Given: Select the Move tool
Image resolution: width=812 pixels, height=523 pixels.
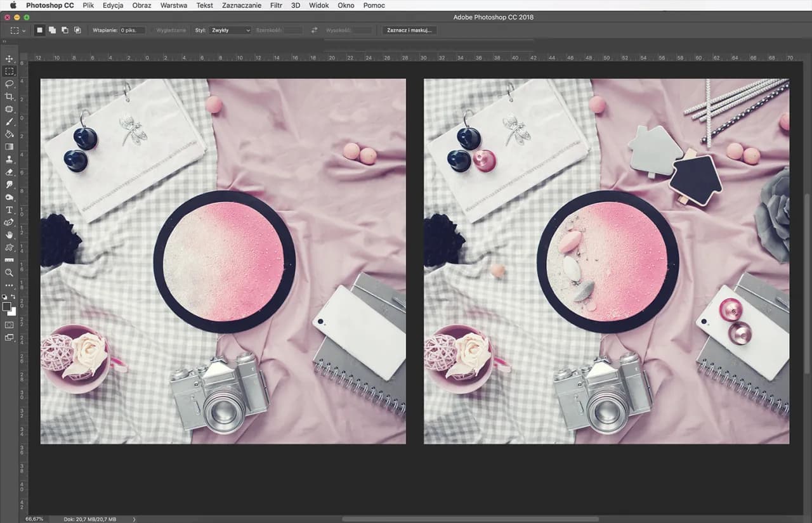Looking at the screenshot, I should point(10,59).
